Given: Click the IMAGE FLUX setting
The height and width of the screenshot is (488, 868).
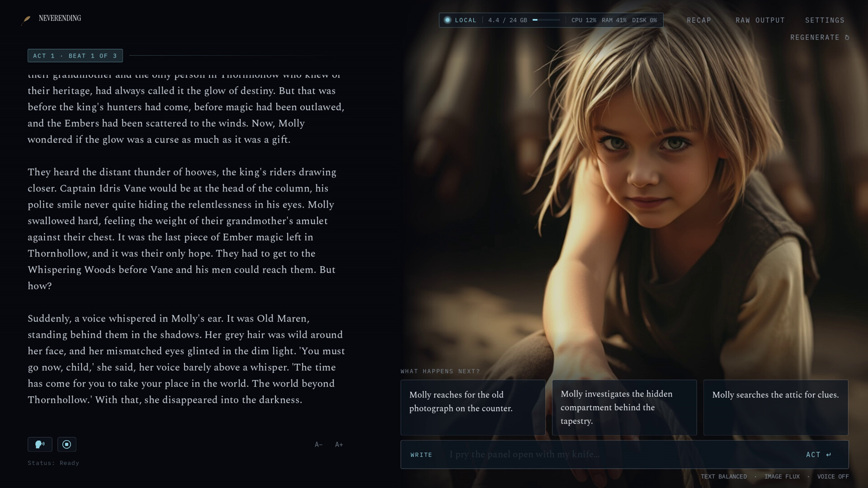Looking at the screenshot, I should [x=782, y=477].
